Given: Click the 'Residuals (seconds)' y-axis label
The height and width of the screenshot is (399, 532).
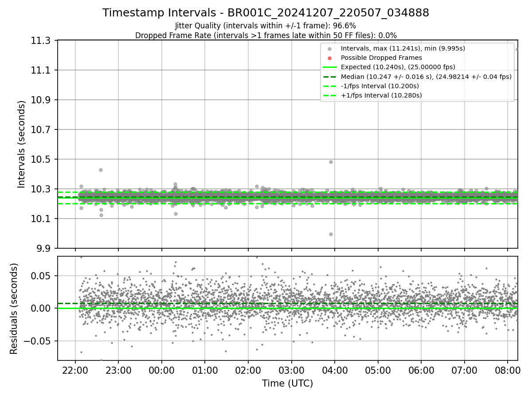Looking at the screenshot, I should [14, 309].
